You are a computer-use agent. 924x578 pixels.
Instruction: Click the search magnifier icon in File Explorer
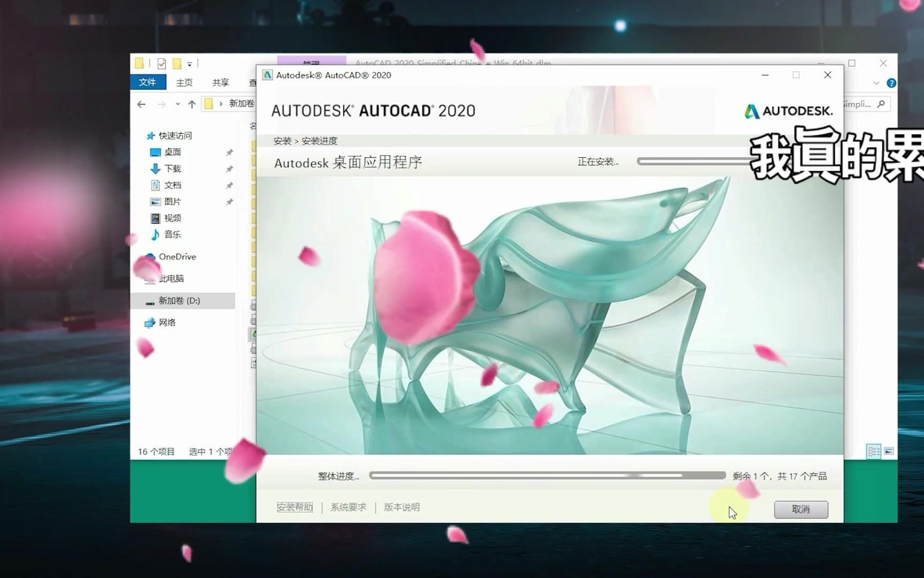[x=881, y=104]
